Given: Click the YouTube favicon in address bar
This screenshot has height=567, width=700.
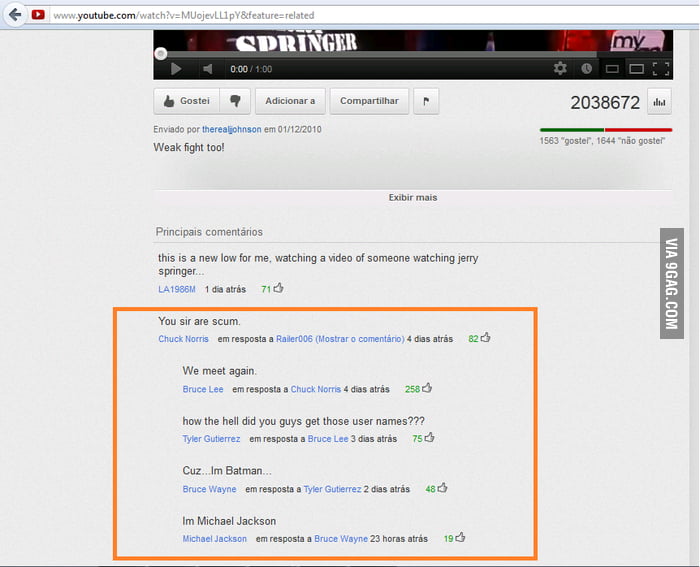Looking at the screenshot, I should point(38,15).
